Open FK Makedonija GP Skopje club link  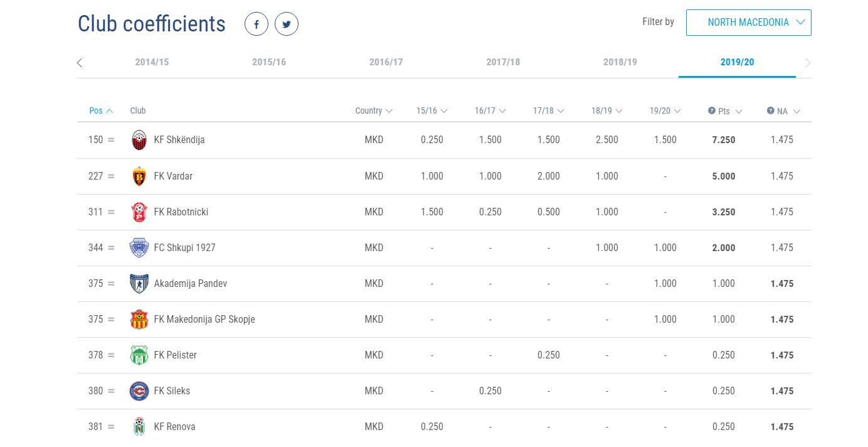pos(204,320)
